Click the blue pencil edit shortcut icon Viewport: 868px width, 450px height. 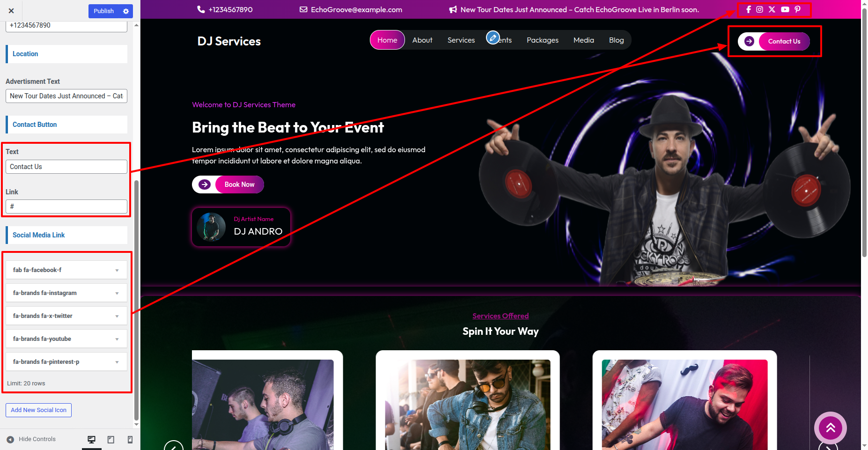[493, 37]
